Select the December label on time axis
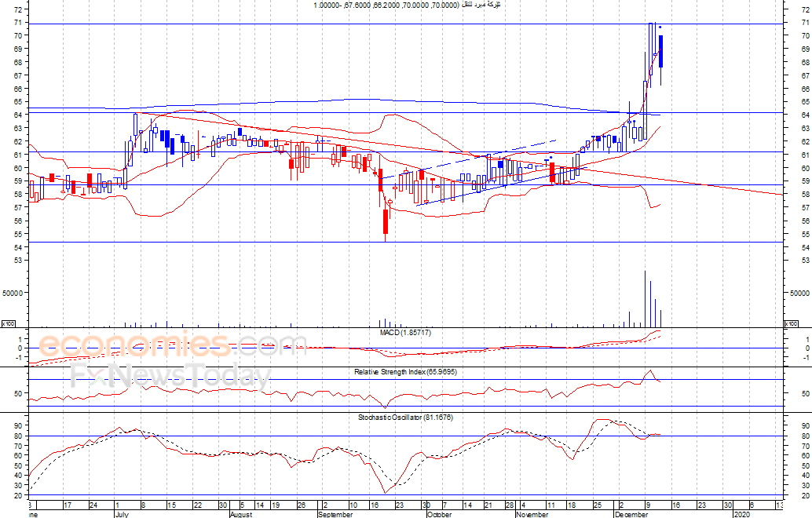Screen dimensions: 812x518 point(632,514)
